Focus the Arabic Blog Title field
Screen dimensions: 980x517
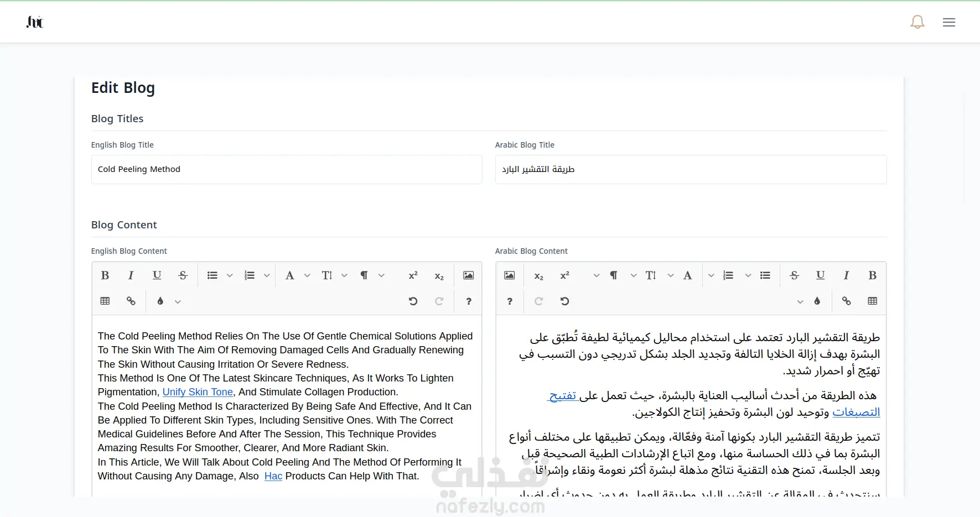(691, 169)
